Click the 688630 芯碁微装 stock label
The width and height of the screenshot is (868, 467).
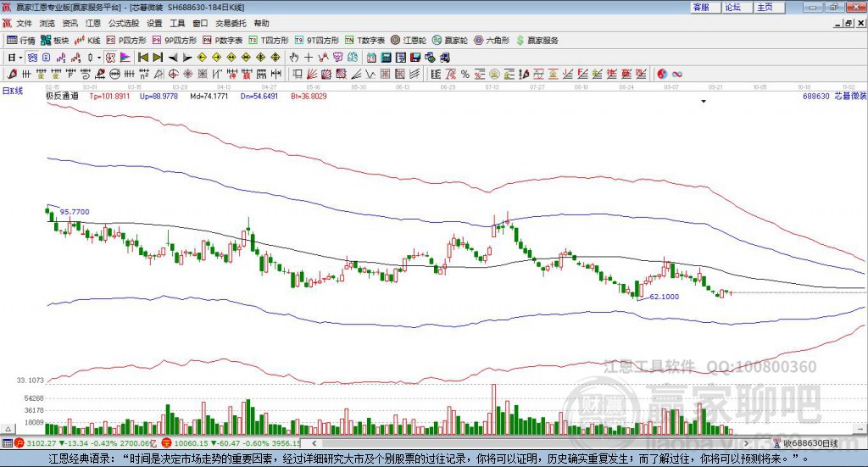tap(835, 97)
